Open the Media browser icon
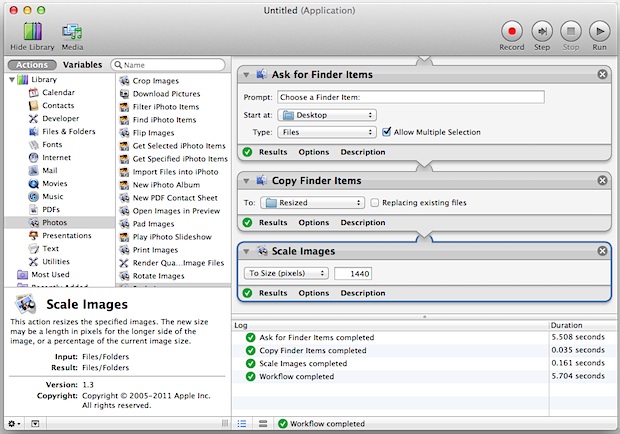620x434 pixels. coord(72,32)
